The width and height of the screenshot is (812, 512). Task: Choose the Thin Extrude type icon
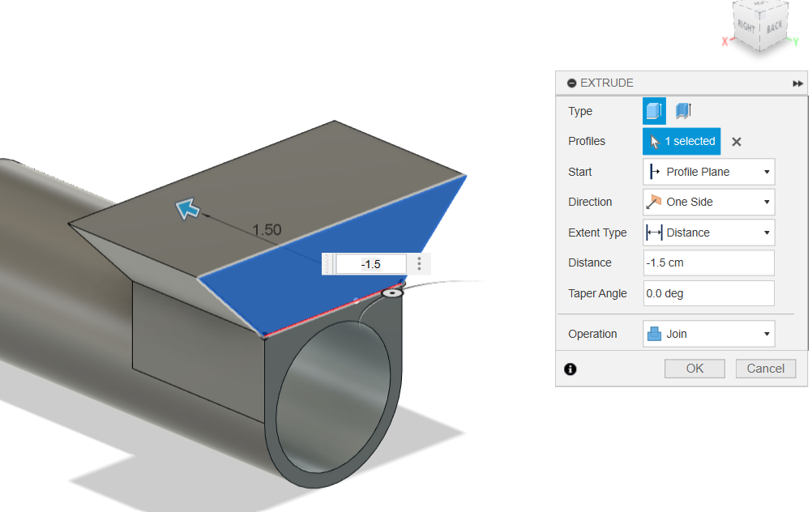point(683,111)
